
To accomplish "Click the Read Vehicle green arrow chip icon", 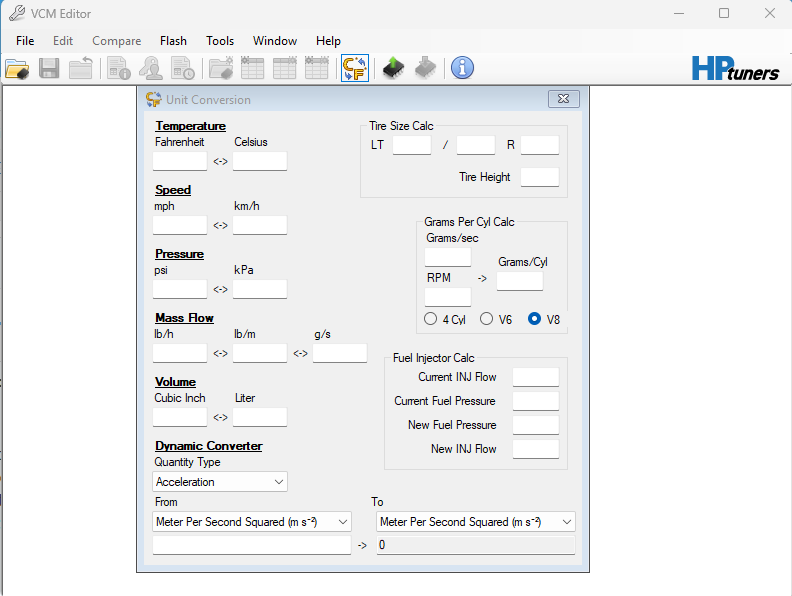I will pyautogui.click(x=393, y=68).
